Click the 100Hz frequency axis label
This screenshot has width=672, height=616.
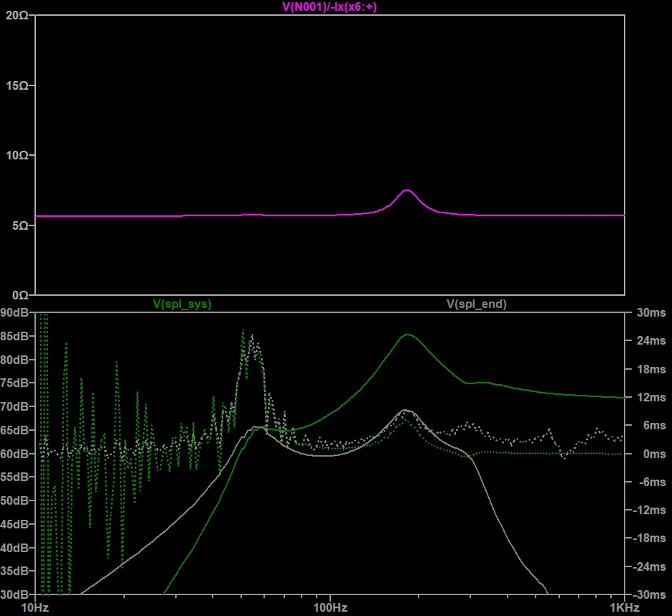pyautogui.click(x=330, y=607)
